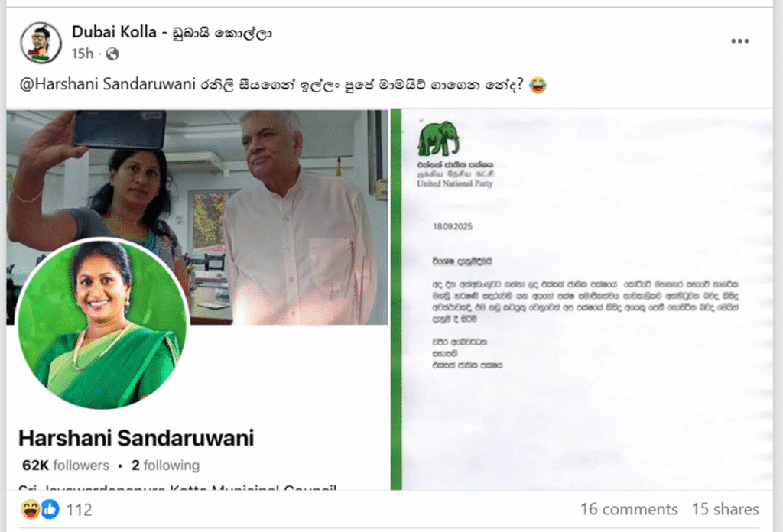Open Dubai Kolla profile picture
This screenshot has width=783, height=532.
pos(41,43)
